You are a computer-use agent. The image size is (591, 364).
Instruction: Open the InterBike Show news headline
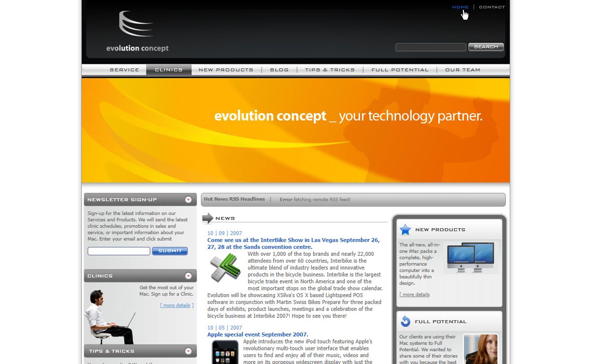pos(293,243)
